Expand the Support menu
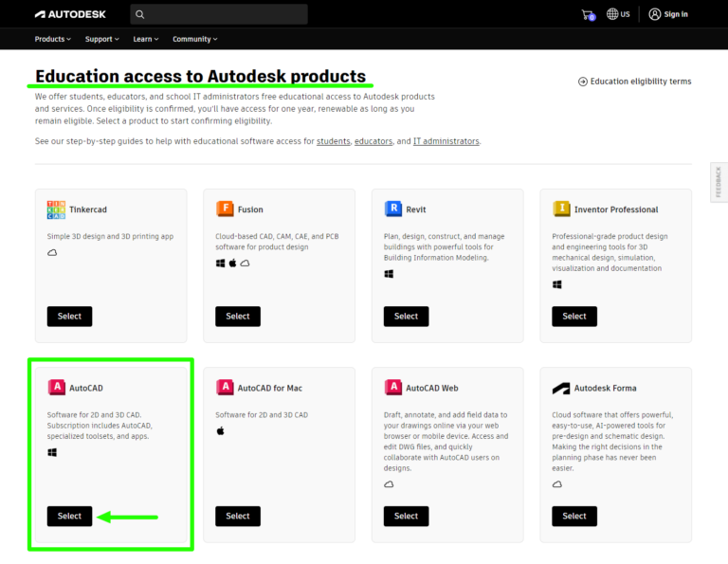728x564 pixels. (102, 39)
